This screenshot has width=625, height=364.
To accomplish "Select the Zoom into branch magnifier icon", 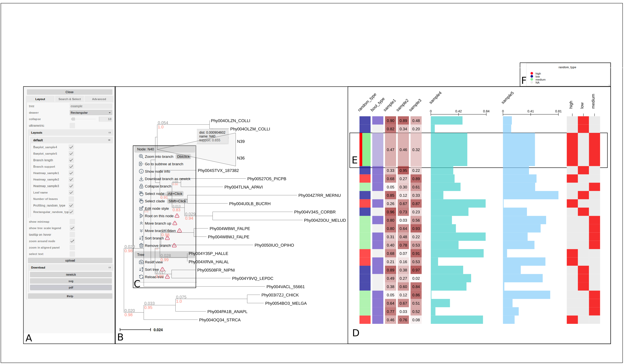I will [141, 156].
